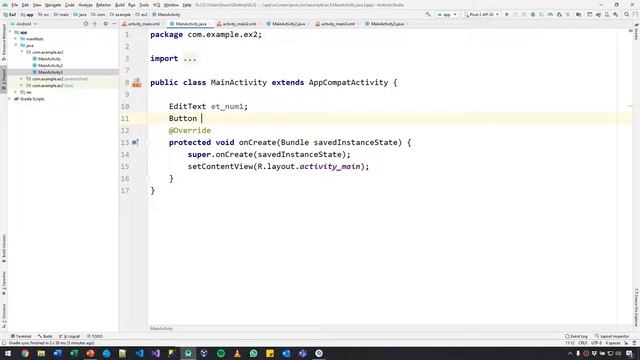Open the Tools menu
The height and width of the screenshot is (360, 640).
click(x=144, y=5)
